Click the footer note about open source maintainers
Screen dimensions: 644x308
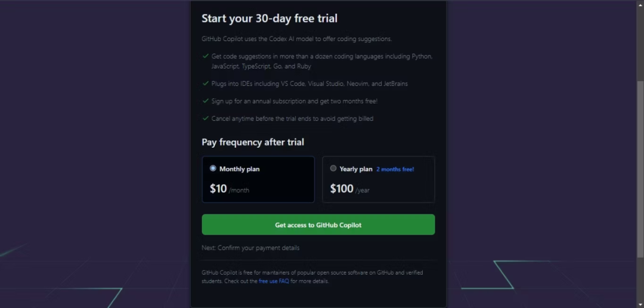pyautogui.click(x=312, y=273)
